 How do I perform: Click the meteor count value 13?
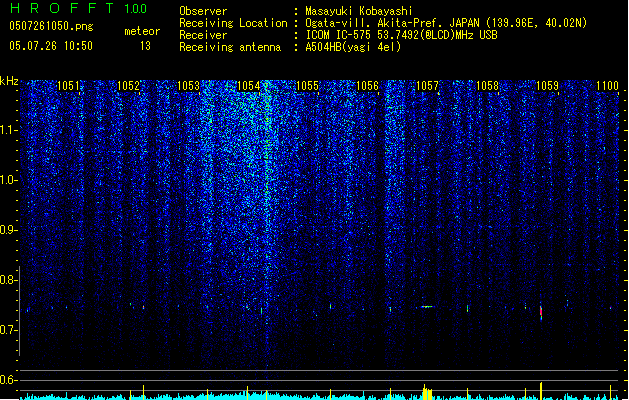click(x=145, y=46)
